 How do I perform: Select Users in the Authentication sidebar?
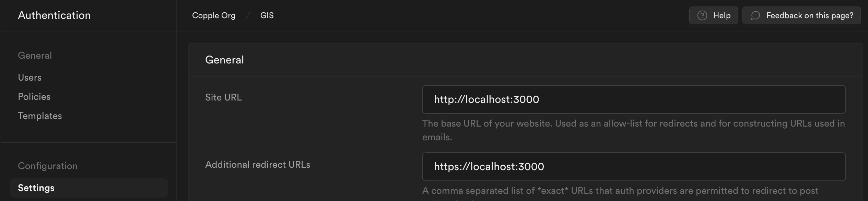pyautogui.click(x=30, y=77)
